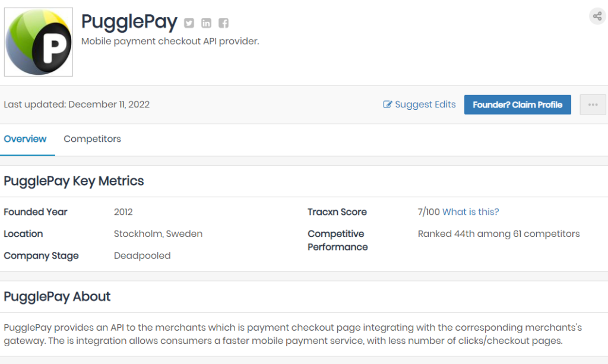Screen dimensions: 608x364
Task: Click the PugglePay logo image
Action: (39, 42)
